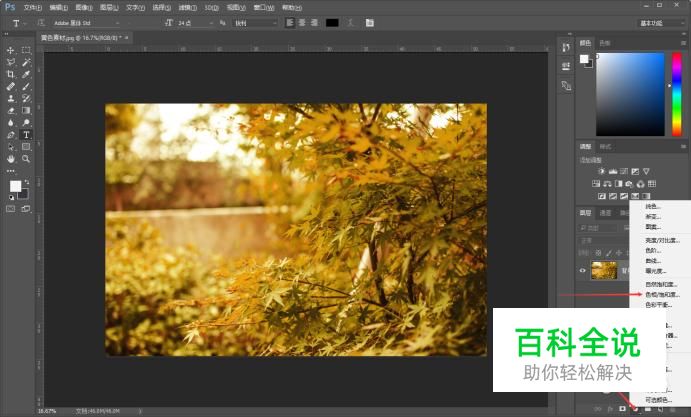Image resolution: width=691 pixels, height=417 pixels.
Task: Add Exposure adjustment icon
Action: (x=635, y=171)
